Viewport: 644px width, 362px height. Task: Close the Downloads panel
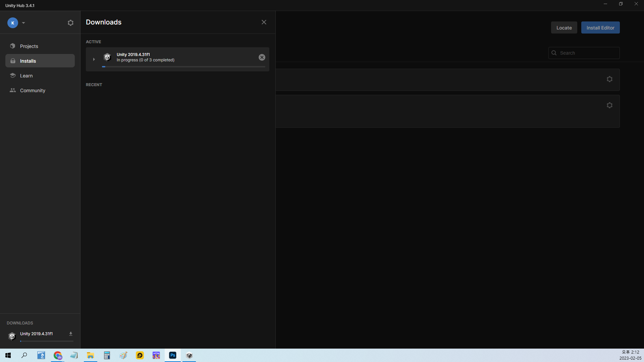[x=264, y=22]
